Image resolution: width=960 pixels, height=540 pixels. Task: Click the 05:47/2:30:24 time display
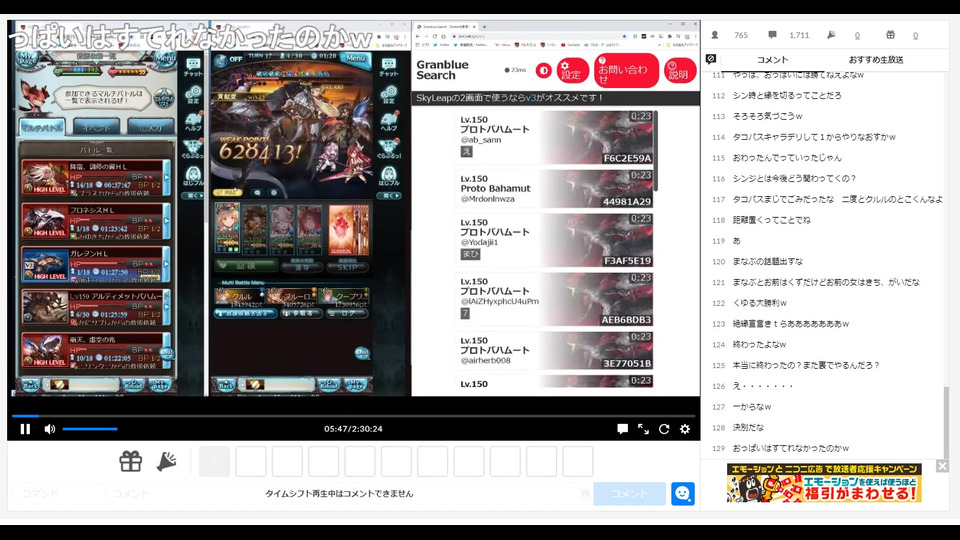pyautogui.click(x=353, y=429)
